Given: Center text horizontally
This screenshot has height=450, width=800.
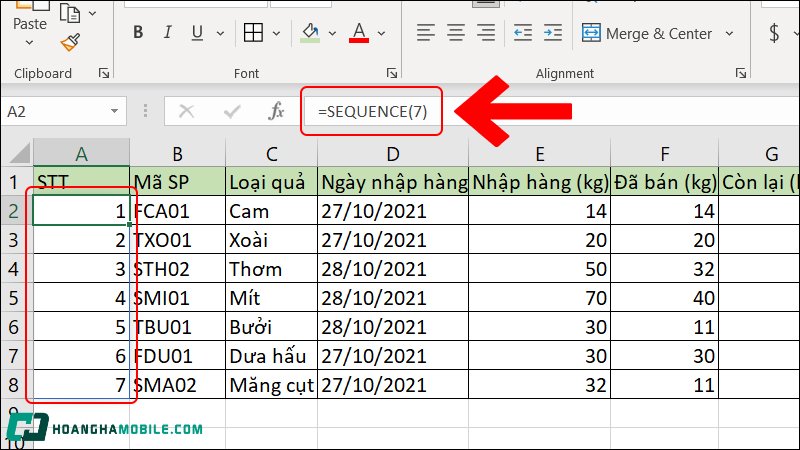Looking at the screenshot, I should tap(456, 33).
